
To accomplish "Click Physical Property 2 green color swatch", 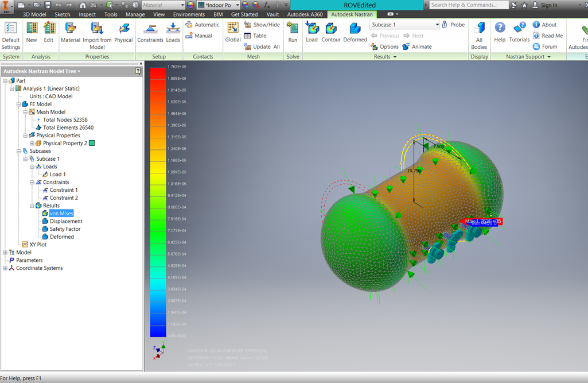I will click(x=92, y=143).
